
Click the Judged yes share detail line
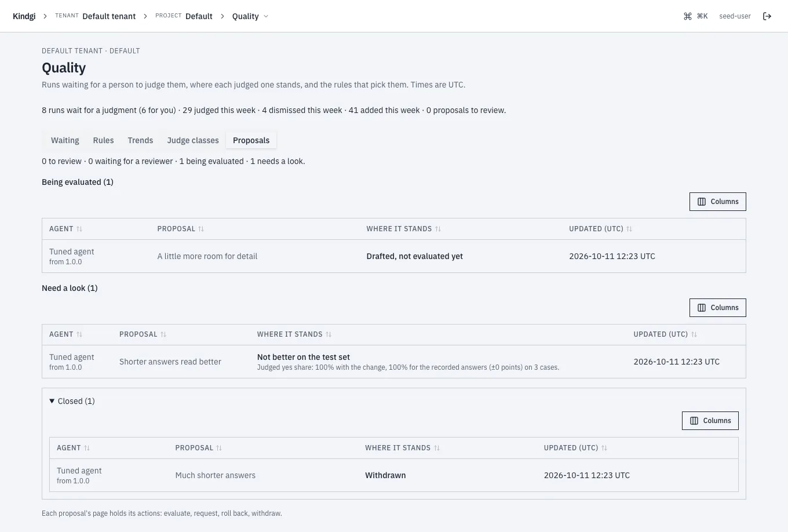pos(408,367)
